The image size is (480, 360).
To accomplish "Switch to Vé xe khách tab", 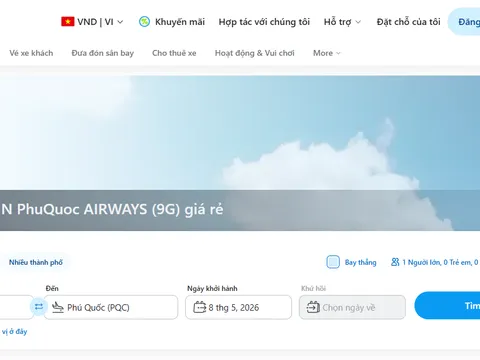I will tap(31, 53).
